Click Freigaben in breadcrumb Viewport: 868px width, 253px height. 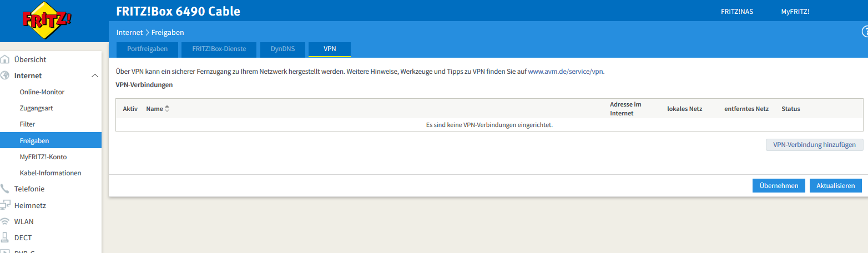[x=168, y=33]
